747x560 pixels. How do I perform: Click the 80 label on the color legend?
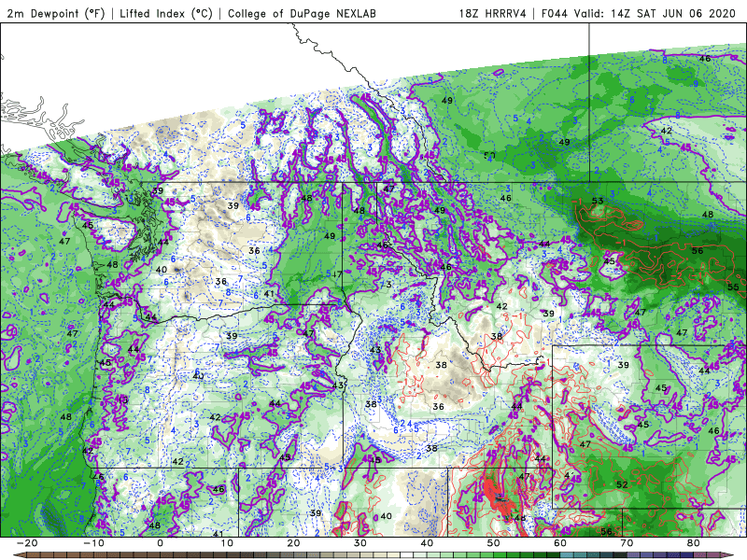[x=694, y=543]
